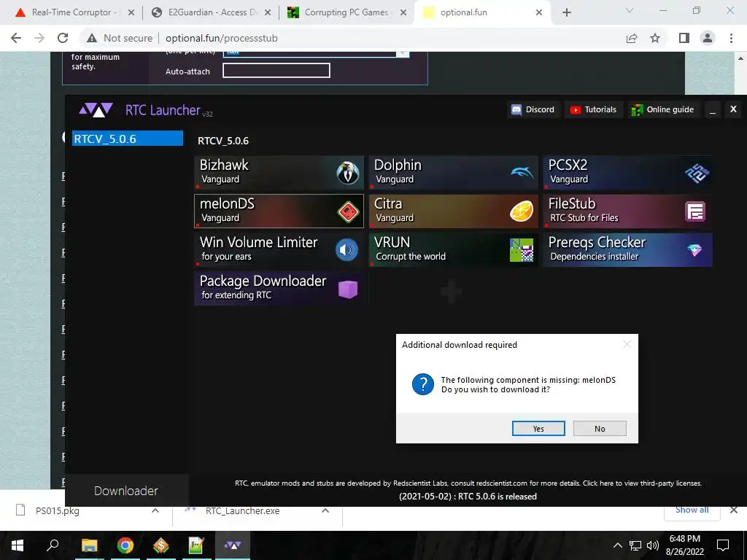Click the Auto-attach input field
Viewport: 747px width, 560px height.
[x=276, y=71]
